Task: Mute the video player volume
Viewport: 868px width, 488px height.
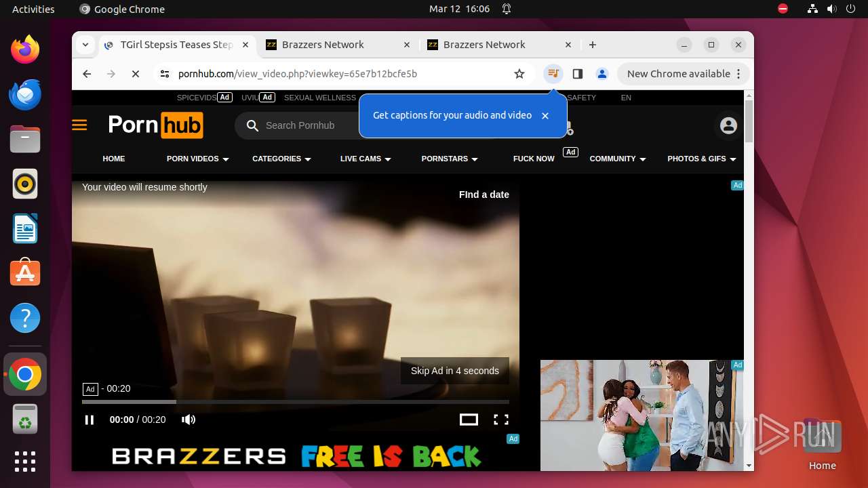Action: tap(189, 420)
